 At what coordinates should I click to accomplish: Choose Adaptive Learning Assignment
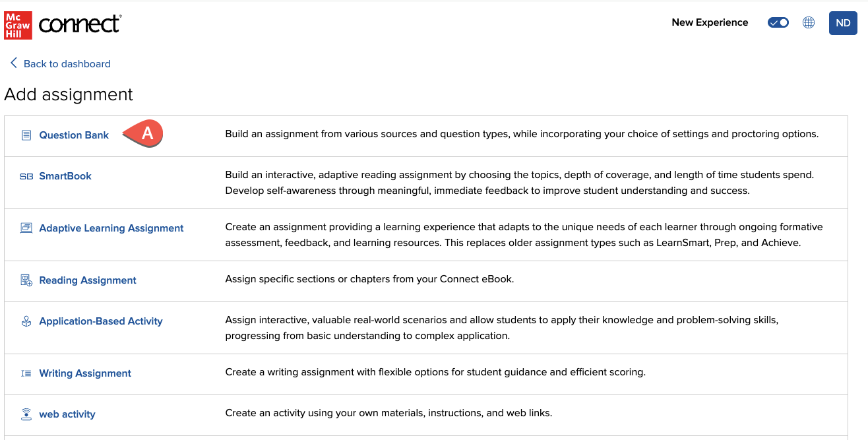point(111,228)
